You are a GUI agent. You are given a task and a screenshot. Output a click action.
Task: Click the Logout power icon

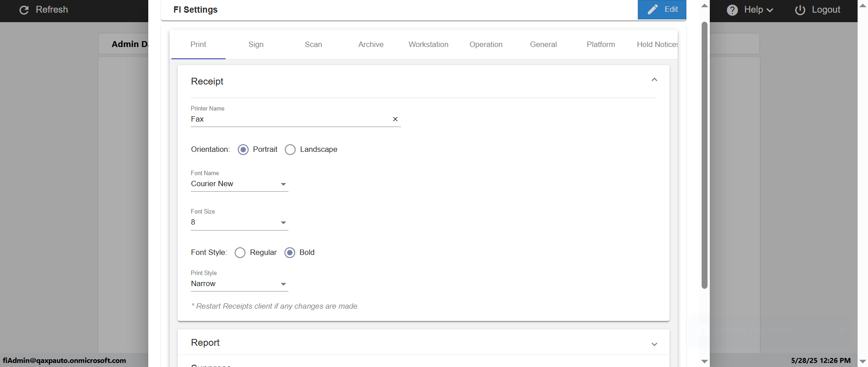(x=800, y=10)
